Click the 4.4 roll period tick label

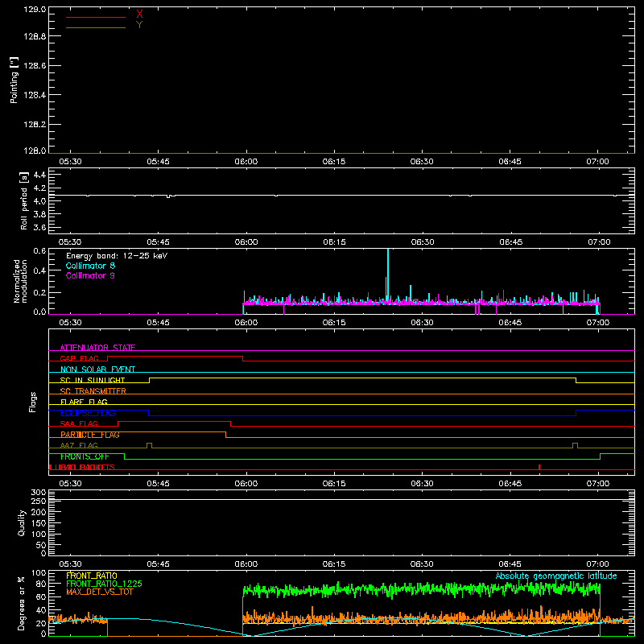[x=39, y=175]
